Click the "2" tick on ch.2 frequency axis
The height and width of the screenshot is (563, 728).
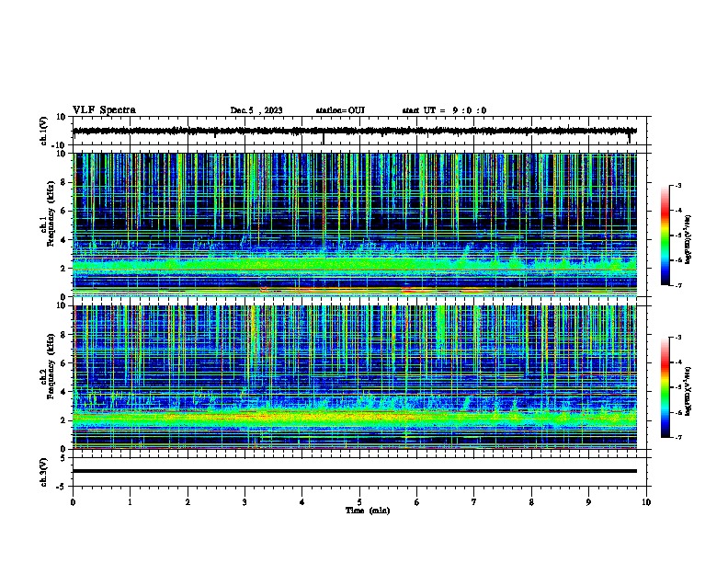coord(64,420)
